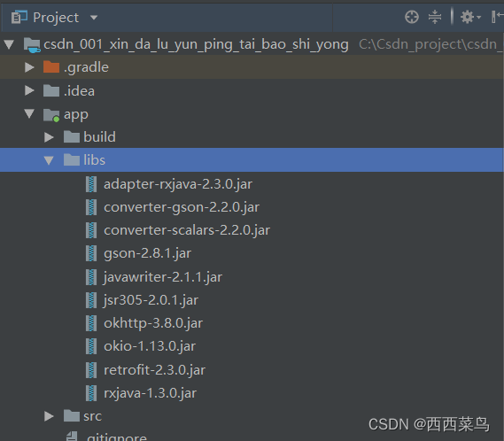Select the csdn_001_xin_da_lu_yun_ping_tai_bao_shi_yong project name
Image resolution: width=504 pixels, height=441 pixels.
[196, 44]
